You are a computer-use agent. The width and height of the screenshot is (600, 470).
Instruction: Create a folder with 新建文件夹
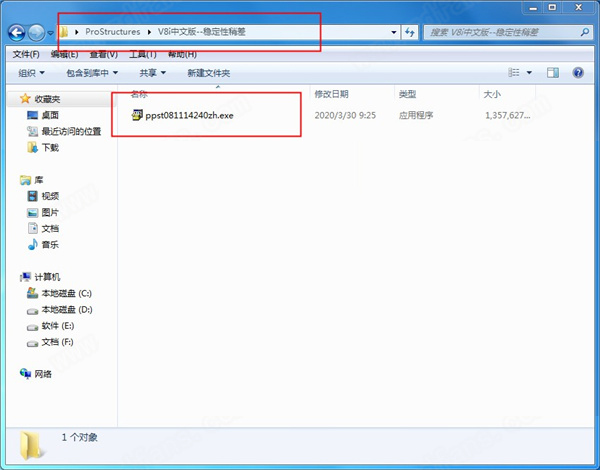[x=209, y=73]
